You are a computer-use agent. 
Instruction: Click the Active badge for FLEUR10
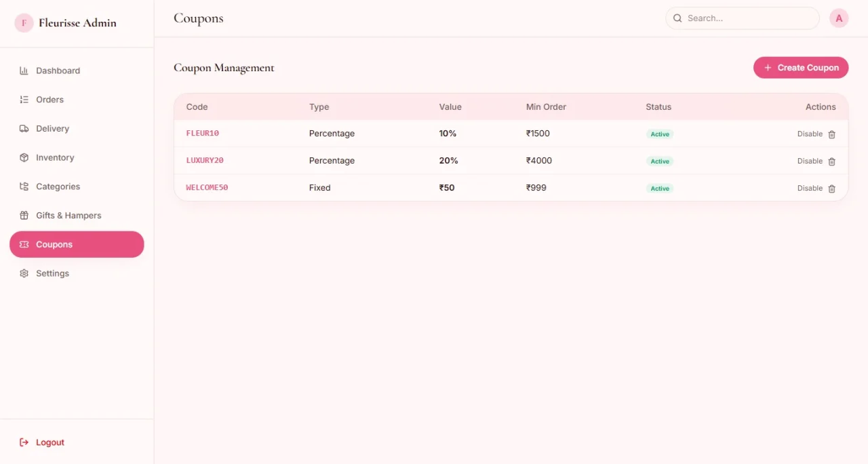point(660,134)
